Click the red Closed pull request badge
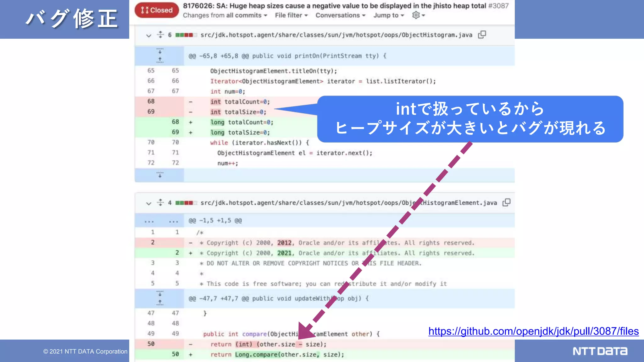The width and height of the screenshot is (644, 362). click(157, 10)
